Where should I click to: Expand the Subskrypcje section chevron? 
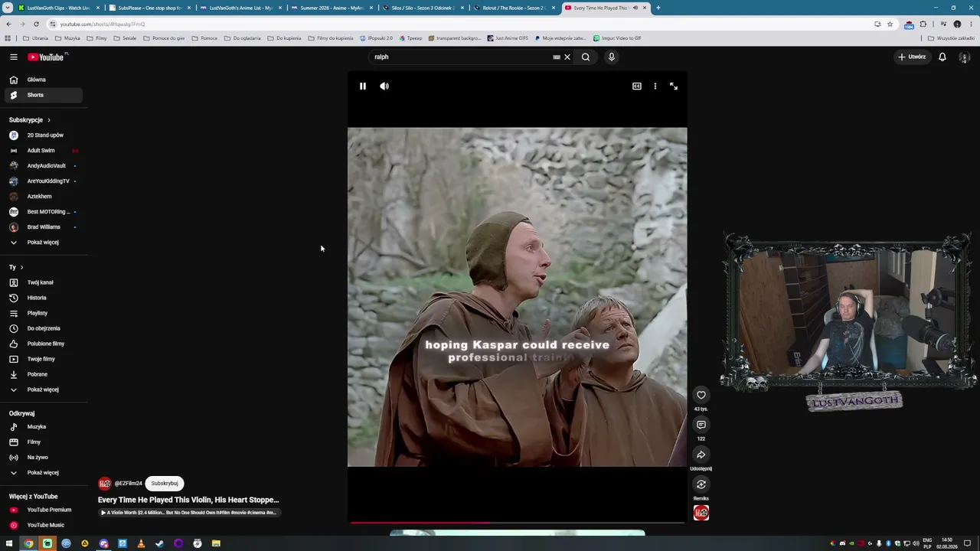click(x=49, y=120)
